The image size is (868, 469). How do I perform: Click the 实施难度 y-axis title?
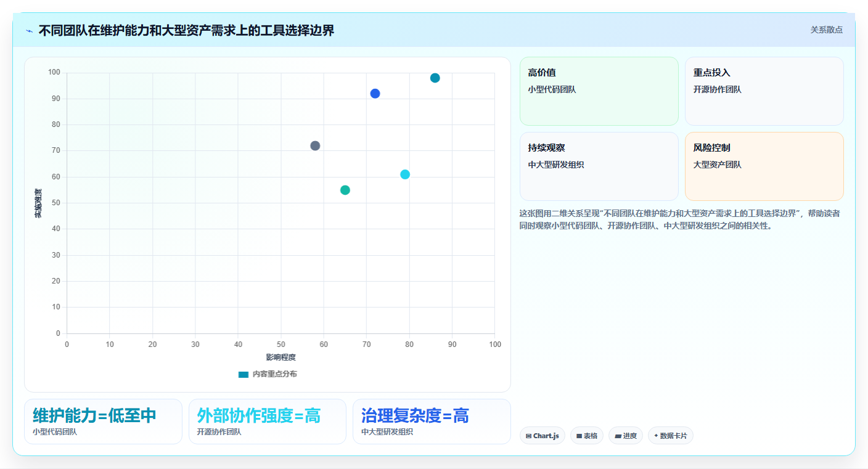click(x=38, y=203)
